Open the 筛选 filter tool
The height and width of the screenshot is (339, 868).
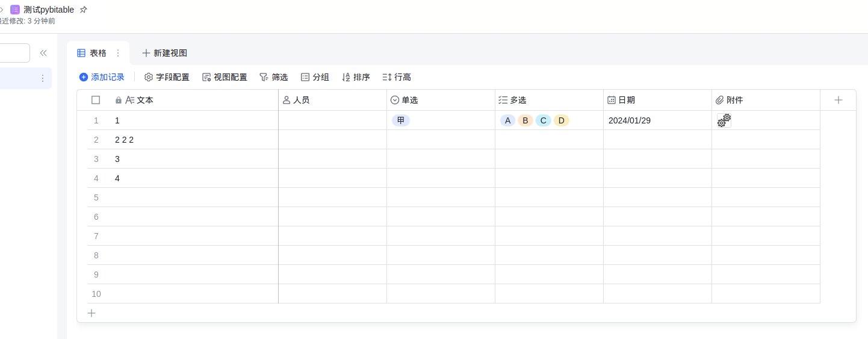(273, 77)
